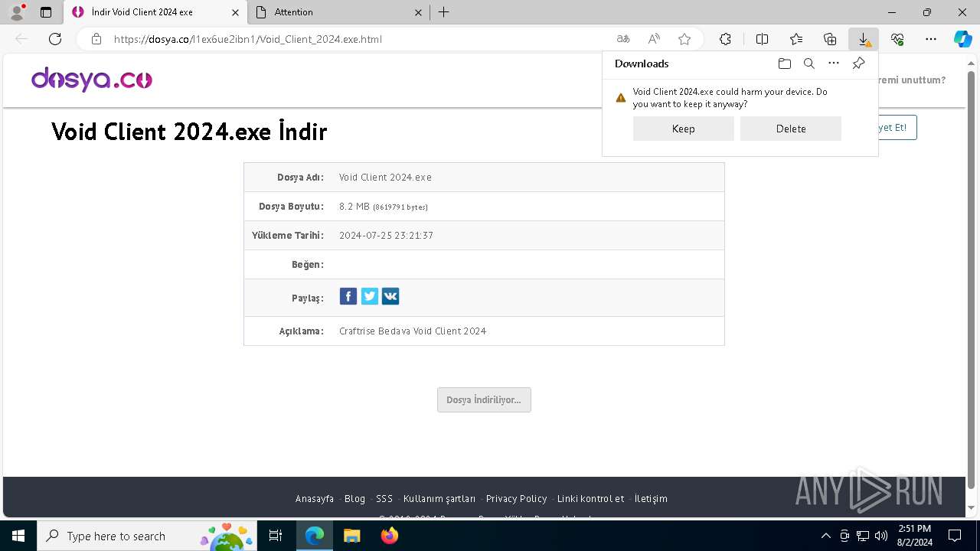980x551 pixels.
Task: Click the translate page icon
Action: 623,39
